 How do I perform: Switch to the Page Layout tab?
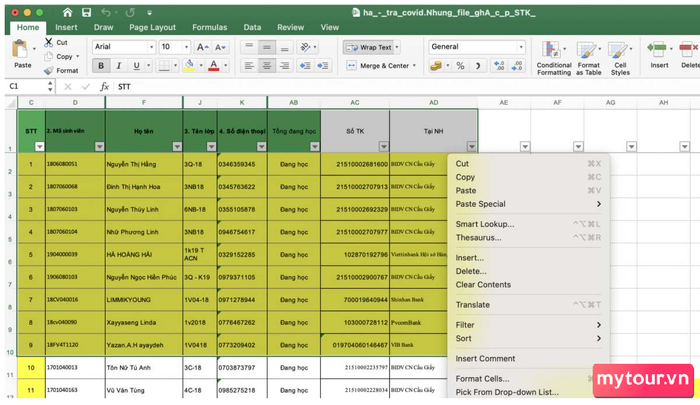(x=152, y=28)
